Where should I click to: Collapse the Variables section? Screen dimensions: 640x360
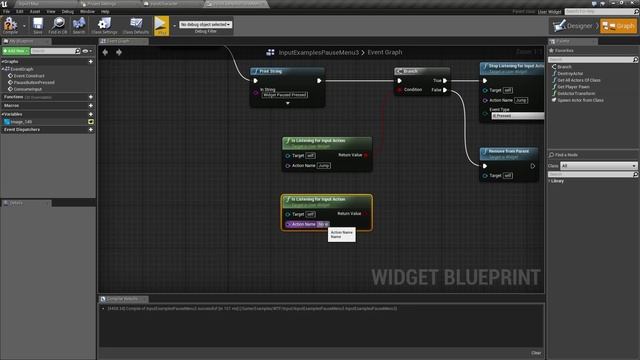pos(2,114)
